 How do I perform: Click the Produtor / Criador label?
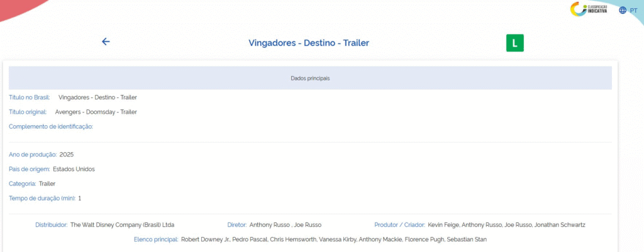click(399, 224)
